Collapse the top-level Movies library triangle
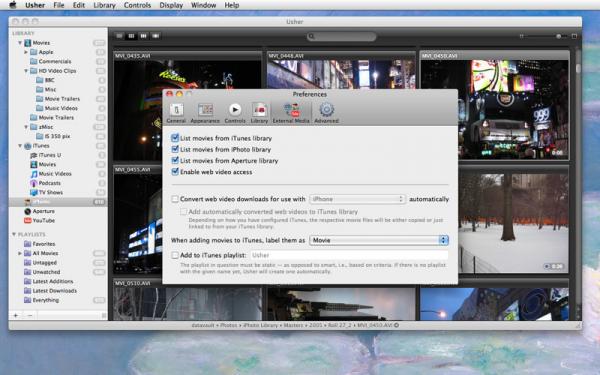The width and height of the screenshot is (600, 375). 20,43
